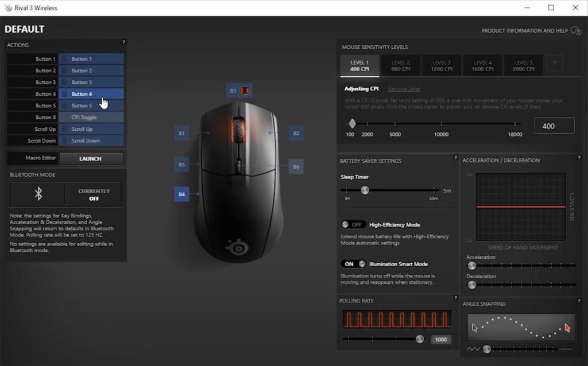Click the 18000 mark on CPI scale
This screenshot has width=588, height=366.
pyautogui.click(x=515, y=134)
